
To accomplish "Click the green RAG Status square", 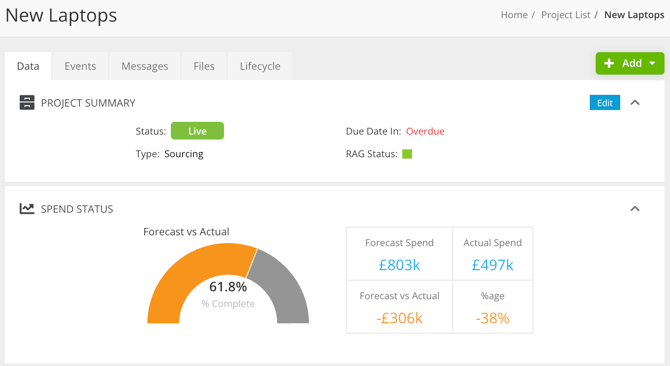I will pos(407,154).
